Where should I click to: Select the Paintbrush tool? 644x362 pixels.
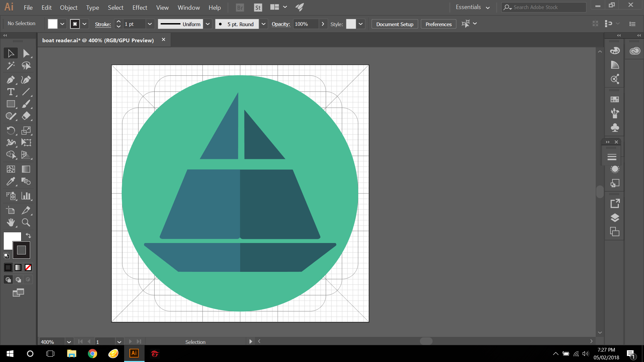(x=26, y=104)
